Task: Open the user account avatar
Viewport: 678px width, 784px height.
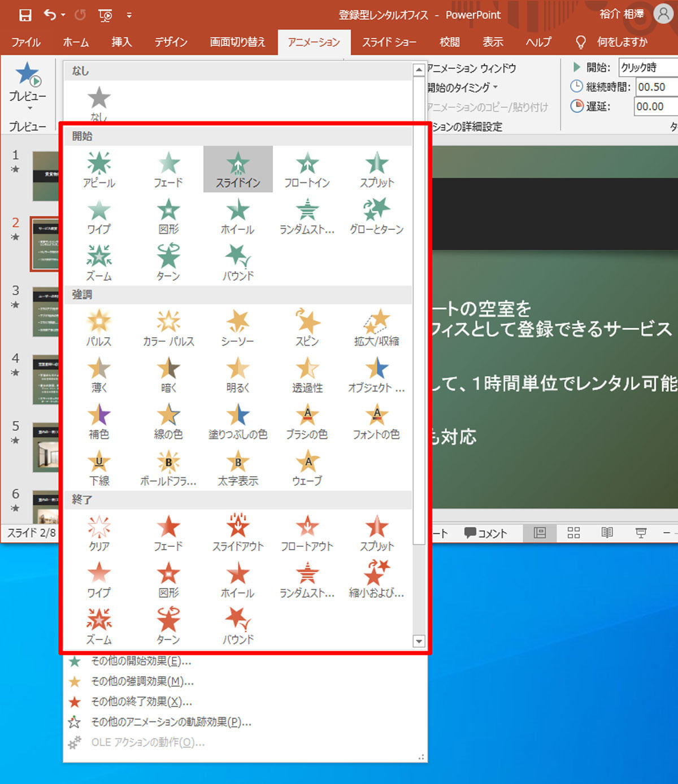Action: (x=663, y=14)
